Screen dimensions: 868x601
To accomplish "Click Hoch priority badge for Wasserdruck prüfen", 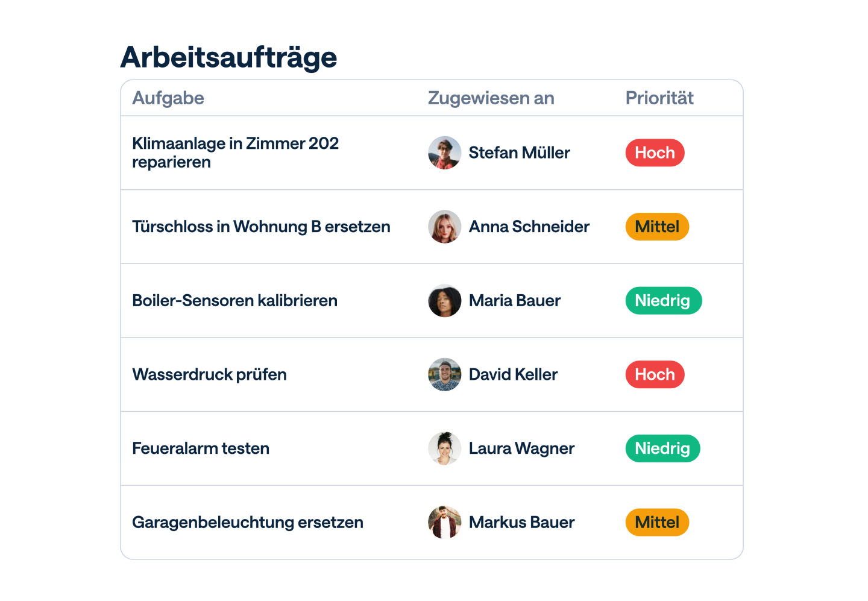I will [655, 374].
